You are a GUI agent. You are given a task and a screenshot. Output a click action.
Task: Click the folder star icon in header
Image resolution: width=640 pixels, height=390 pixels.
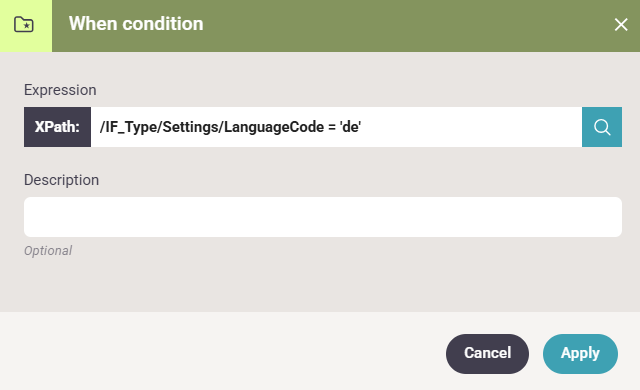[x=24, y=24]
